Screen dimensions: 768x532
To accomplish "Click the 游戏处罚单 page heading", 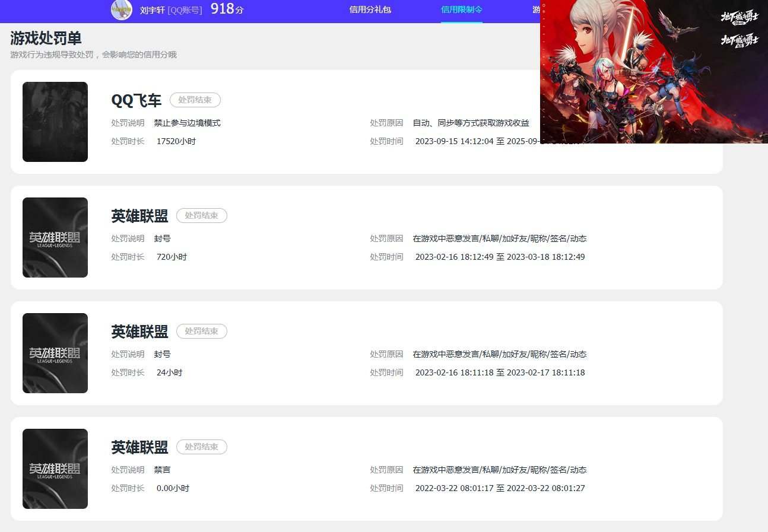I will (46, 38).
